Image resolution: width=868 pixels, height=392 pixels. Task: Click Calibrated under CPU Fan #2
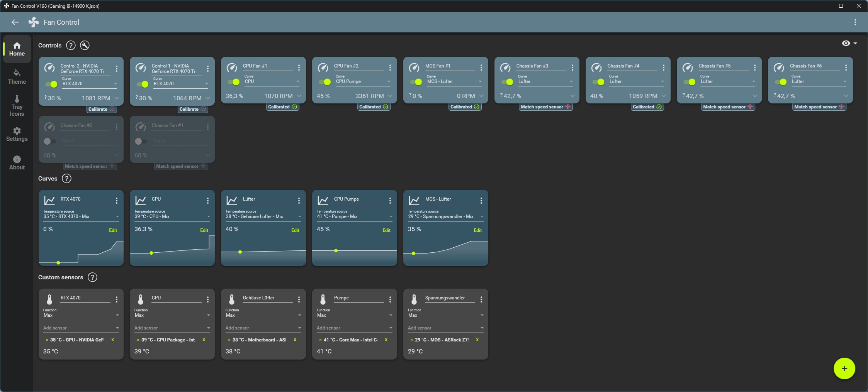pyautogui.click(x=374, y=107)
